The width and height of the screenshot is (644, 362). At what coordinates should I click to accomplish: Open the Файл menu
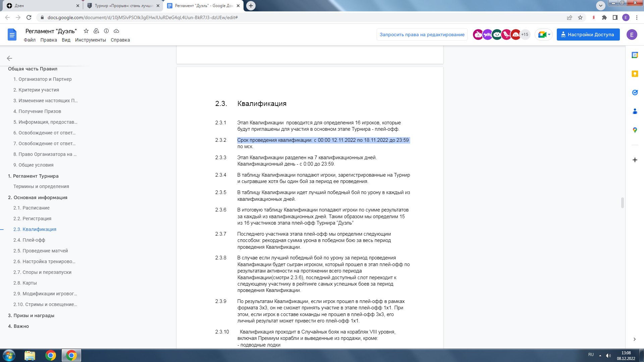(30, 40)
